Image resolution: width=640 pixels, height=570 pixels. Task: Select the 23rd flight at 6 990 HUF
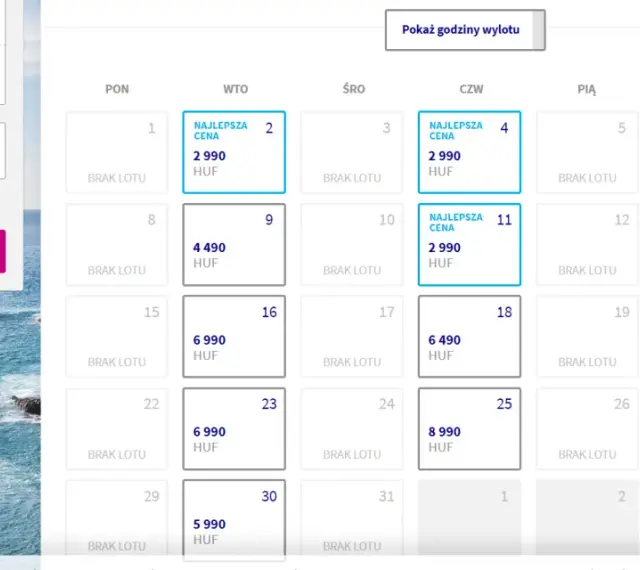(x=234, y=429)
